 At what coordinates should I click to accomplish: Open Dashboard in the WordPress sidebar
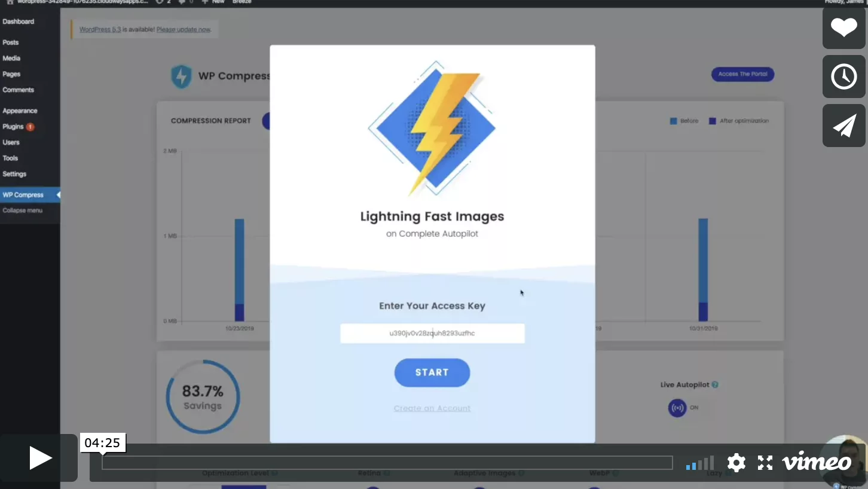19,22
